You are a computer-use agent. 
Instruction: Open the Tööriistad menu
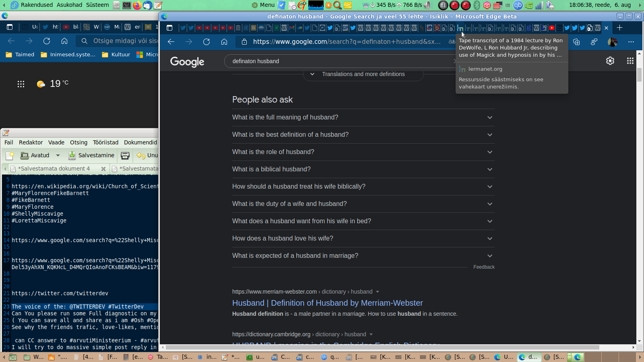(105, 142)
